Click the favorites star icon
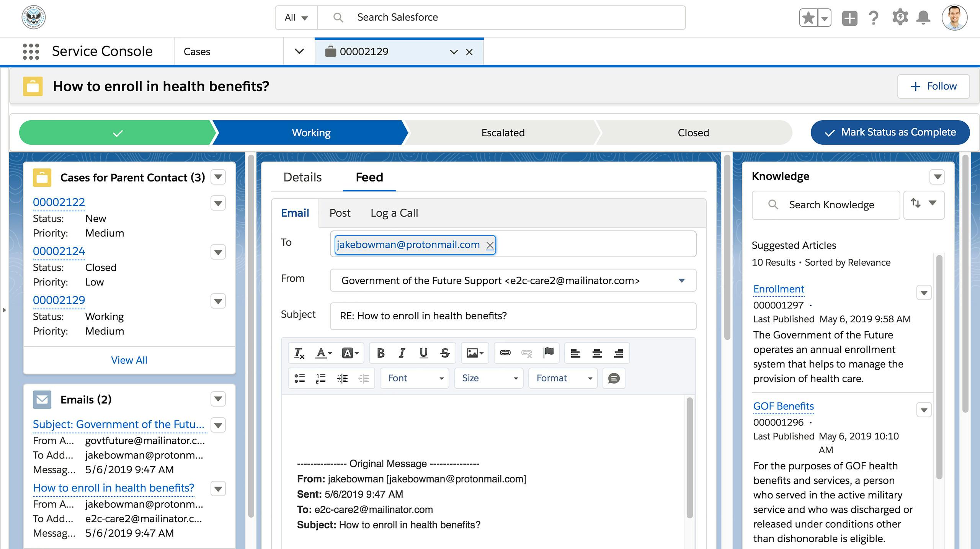980x549 pixels. coord(808,18)
